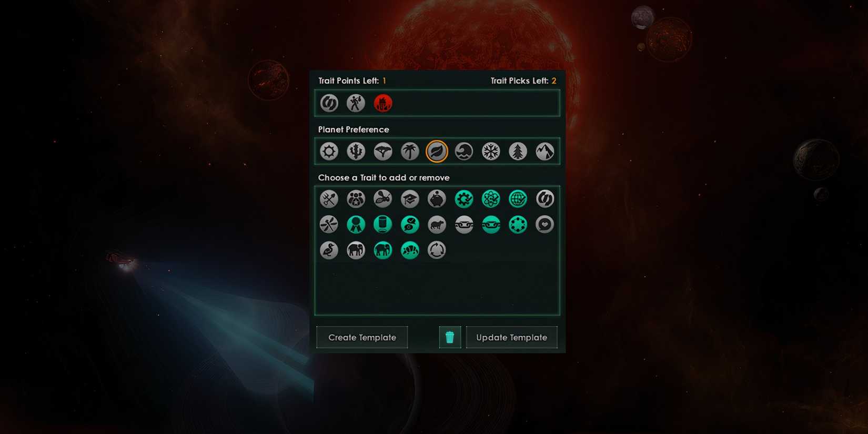Toggle the teal armadillo trait

coord(410,250)
